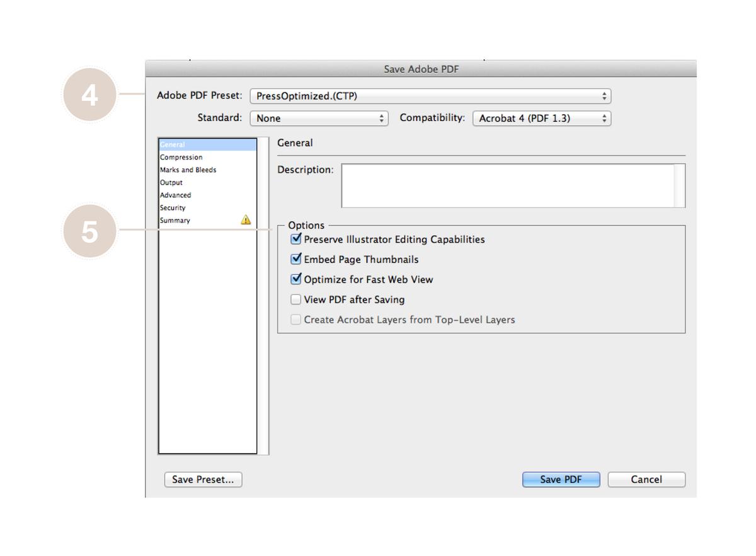Click the Save Adobe PDF title bar
The image size is (756, 556).
pyautogui.click(x=421, y=69)
